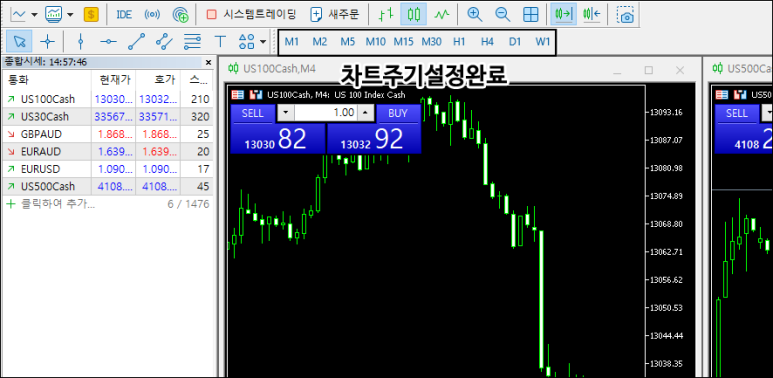Sort by 호가 column header
Image resolution: width=773 pixels, height=378 pixels.
(158, 80)
